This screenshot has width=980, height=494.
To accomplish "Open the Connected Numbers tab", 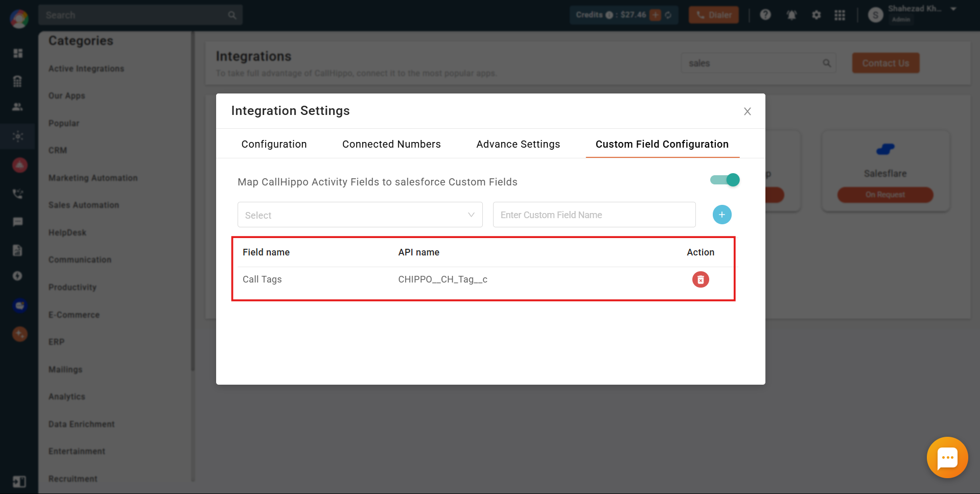I will click(391, 144).
